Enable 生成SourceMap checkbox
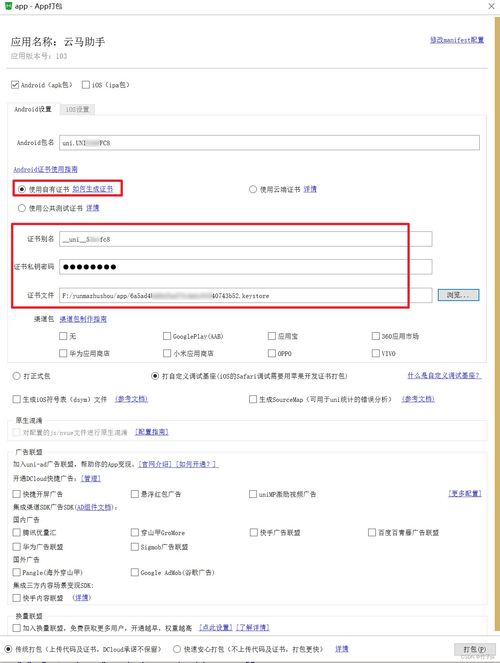 click(253, 399)
